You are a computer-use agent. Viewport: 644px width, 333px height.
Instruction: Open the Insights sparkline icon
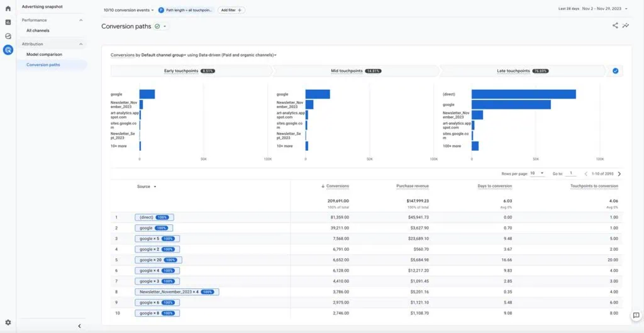tap(626, 26)
